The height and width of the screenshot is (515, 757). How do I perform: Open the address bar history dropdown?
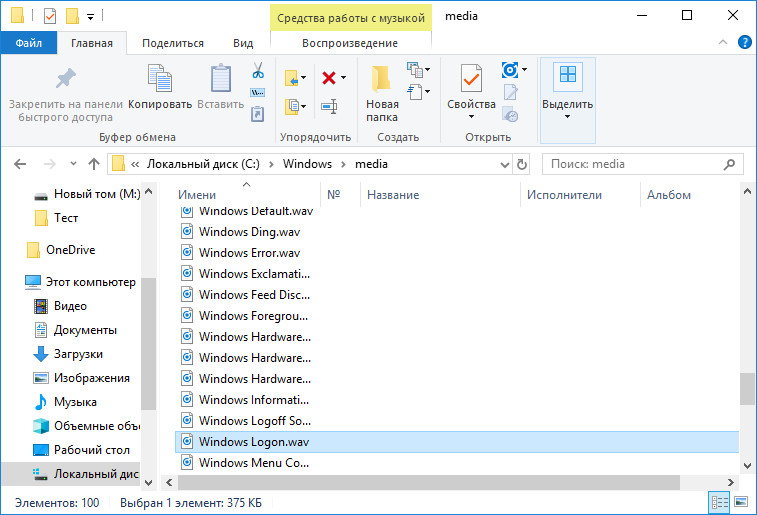505,165
